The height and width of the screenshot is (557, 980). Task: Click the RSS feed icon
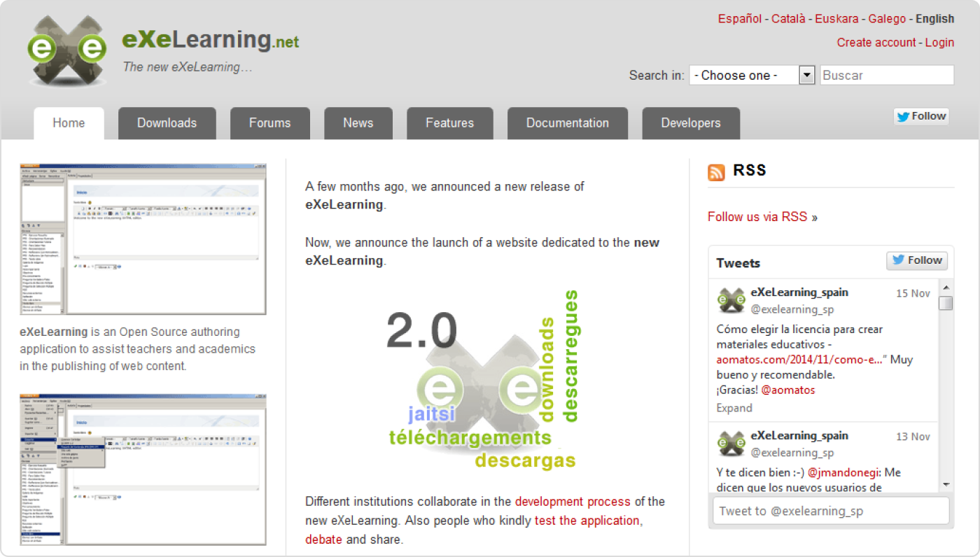[716, 171]
